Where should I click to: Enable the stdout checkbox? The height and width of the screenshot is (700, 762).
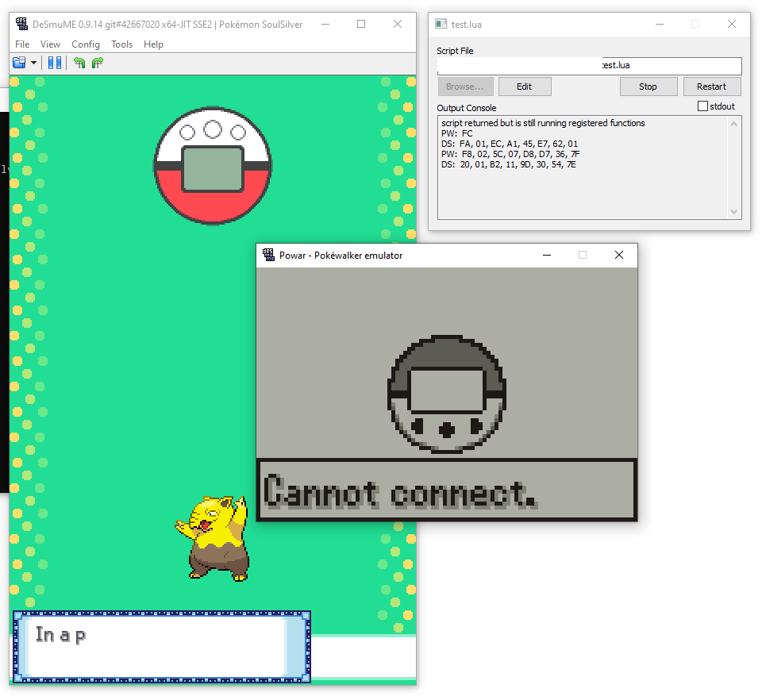coord(702,106)
